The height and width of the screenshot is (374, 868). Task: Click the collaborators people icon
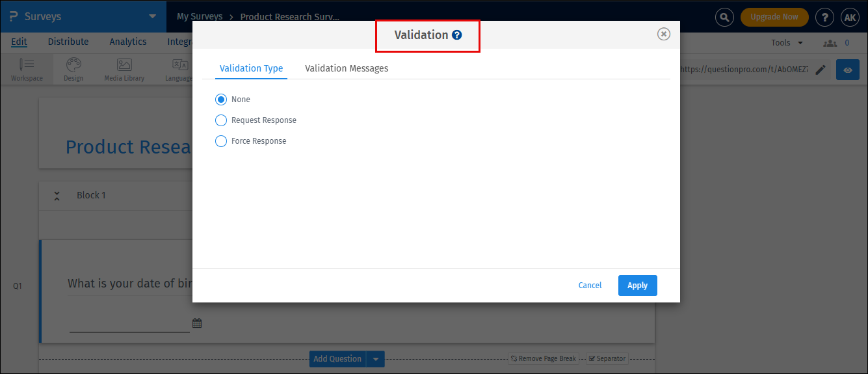830,43
